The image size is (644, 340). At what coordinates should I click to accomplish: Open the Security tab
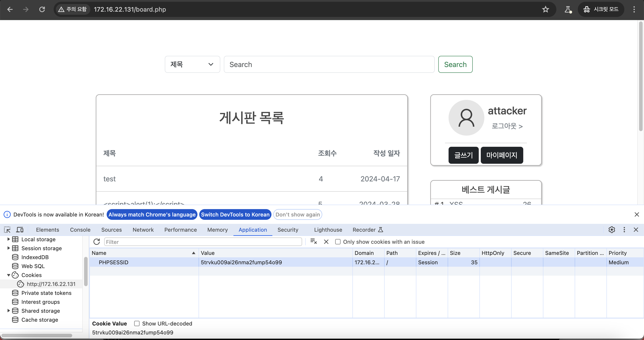pos(288,230)
